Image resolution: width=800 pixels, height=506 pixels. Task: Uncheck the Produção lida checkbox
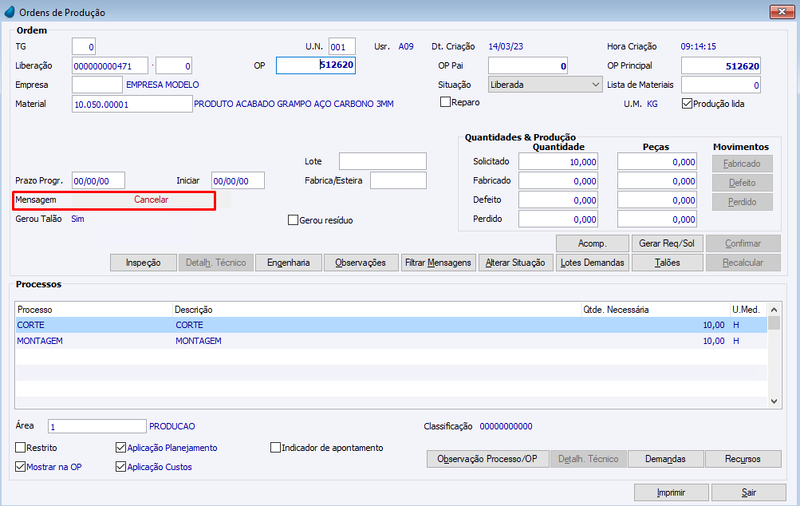click(687, 104)
